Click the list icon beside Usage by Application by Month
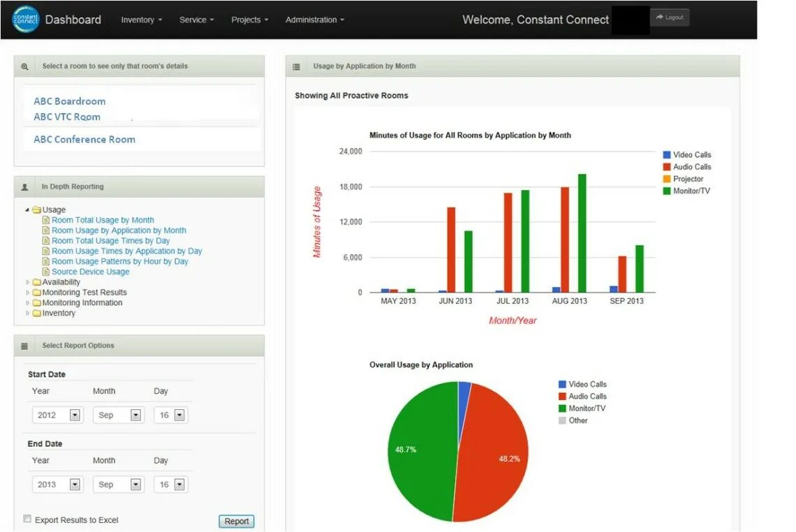This screenshot has width=796, height=532. [297, 66]
